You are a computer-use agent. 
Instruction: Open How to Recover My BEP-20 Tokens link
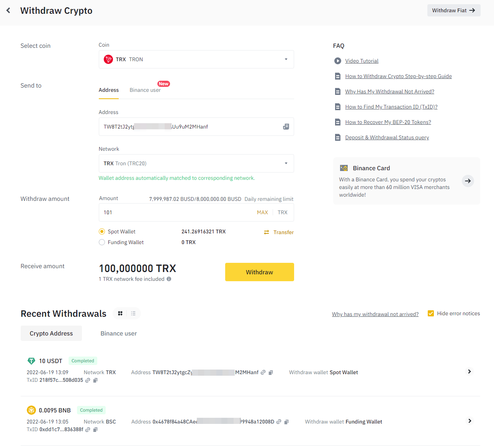388,122
